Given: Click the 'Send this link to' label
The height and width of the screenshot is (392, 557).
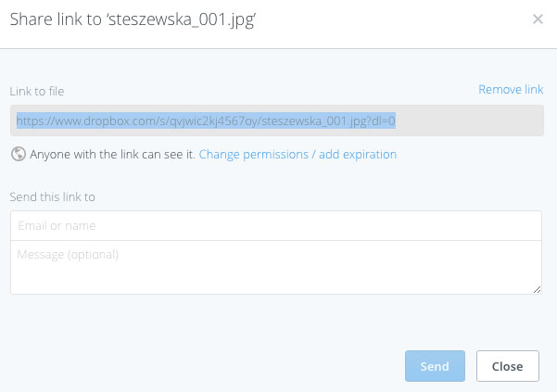Looking at the screenshot, I should pyautogui.click(x=52, y=196).
